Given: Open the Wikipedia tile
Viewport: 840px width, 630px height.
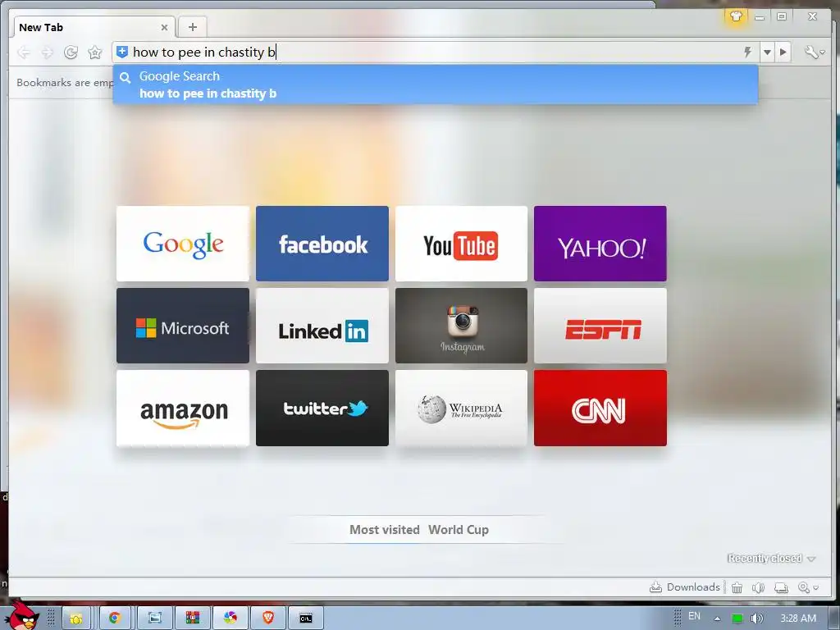Looking at the screenshot, I should (x=461, y=409).
